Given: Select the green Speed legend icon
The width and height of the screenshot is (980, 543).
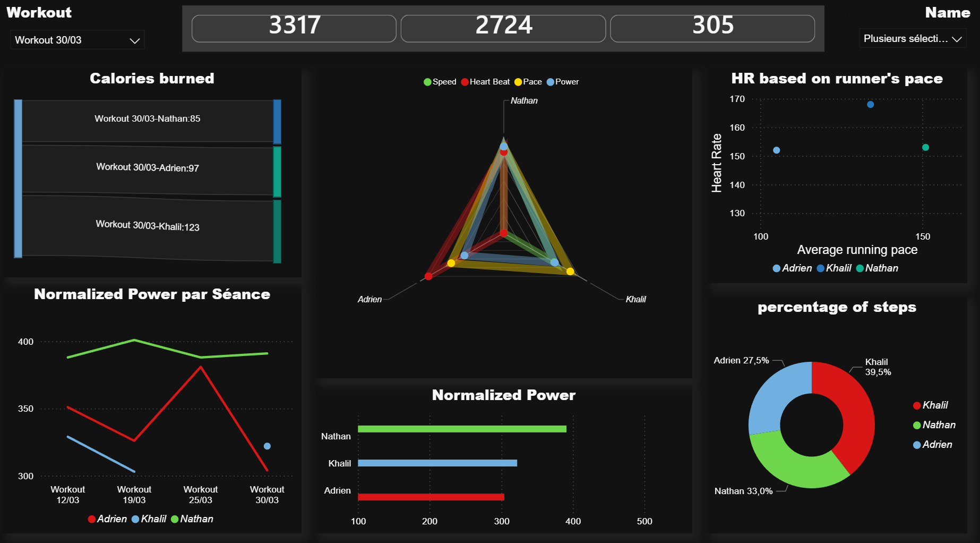Looking at the screenshot, I should 426,82.
